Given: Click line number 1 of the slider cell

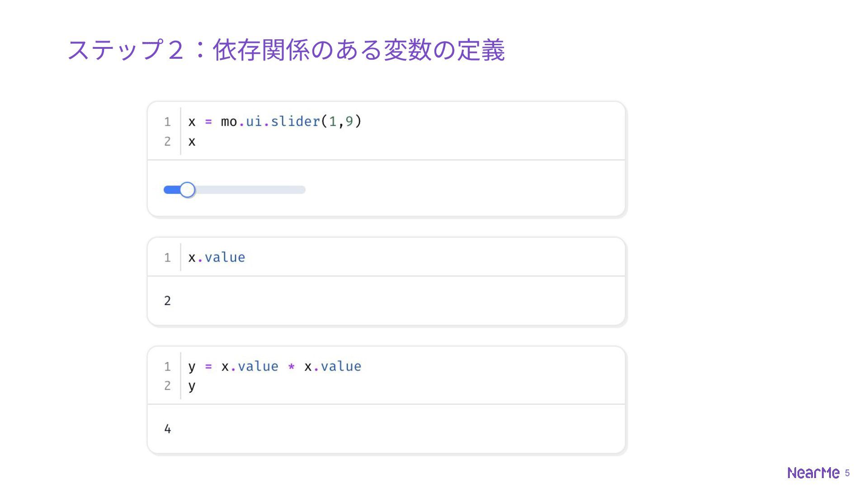Looking at the screenshot, I should click(x=167, y=122).
